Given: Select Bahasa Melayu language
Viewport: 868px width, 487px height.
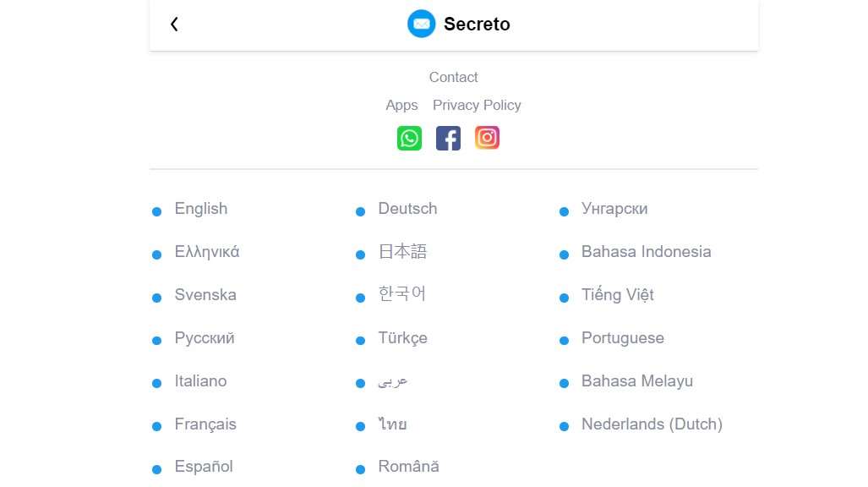Looking at the screenshot, I should click(x=636, y=381).
